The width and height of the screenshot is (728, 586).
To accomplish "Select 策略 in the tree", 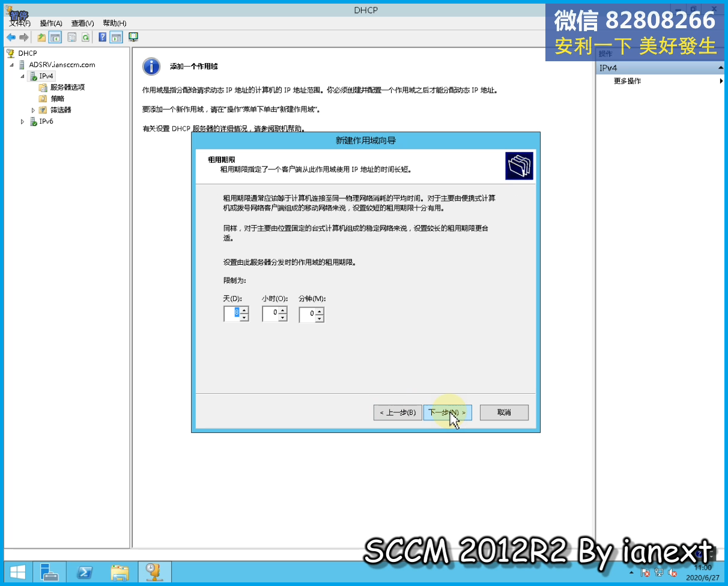I will tap(57, 98).
